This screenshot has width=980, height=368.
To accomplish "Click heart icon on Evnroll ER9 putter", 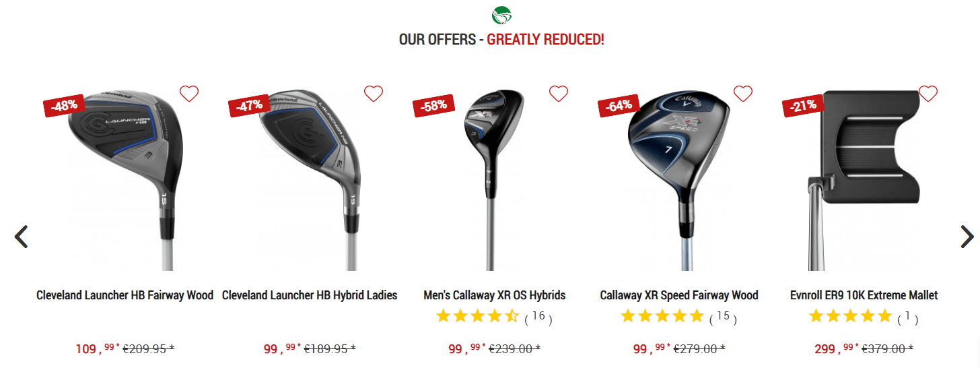I will [x=928, y=94].
